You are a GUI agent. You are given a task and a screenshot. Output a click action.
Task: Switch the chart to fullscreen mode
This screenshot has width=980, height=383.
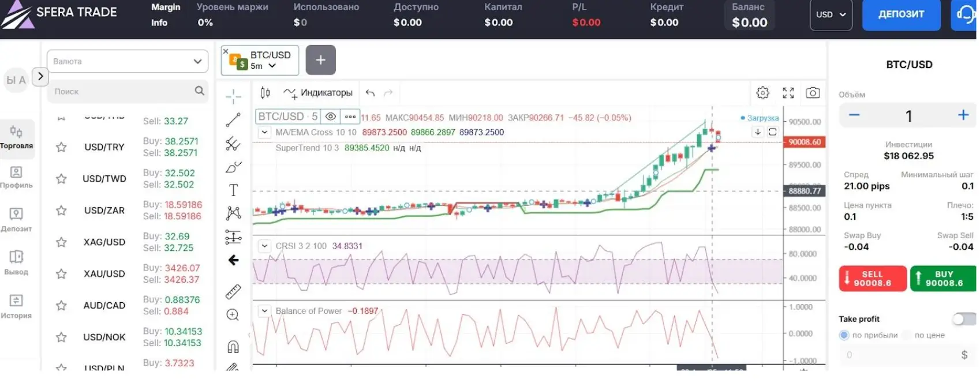click(x=788, y=93)
